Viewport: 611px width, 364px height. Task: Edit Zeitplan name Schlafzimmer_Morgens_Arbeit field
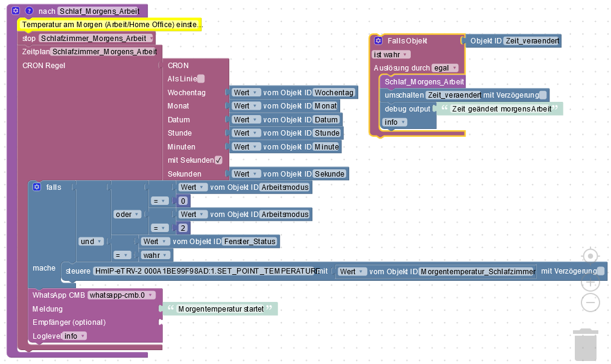tap(104, 51)
